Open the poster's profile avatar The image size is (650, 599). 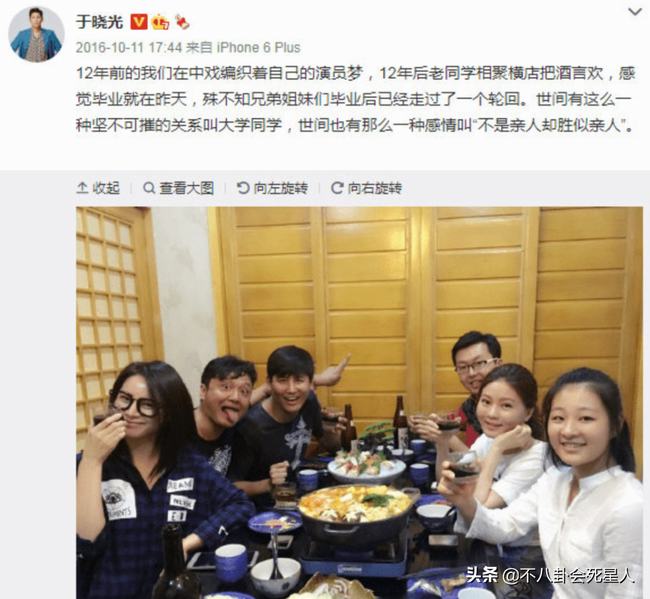click(36, 34)
